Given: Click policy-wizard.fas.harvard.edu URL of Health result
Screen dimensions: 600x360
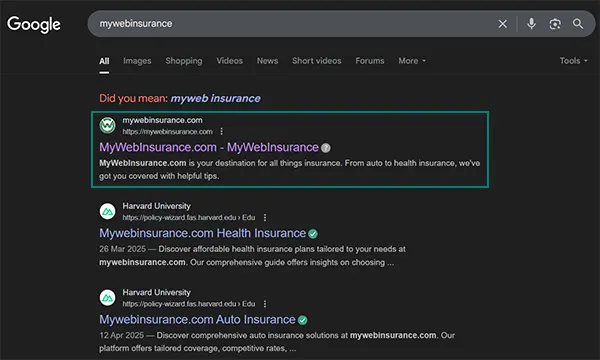Looking at the screenshot, I should [189, 218].
